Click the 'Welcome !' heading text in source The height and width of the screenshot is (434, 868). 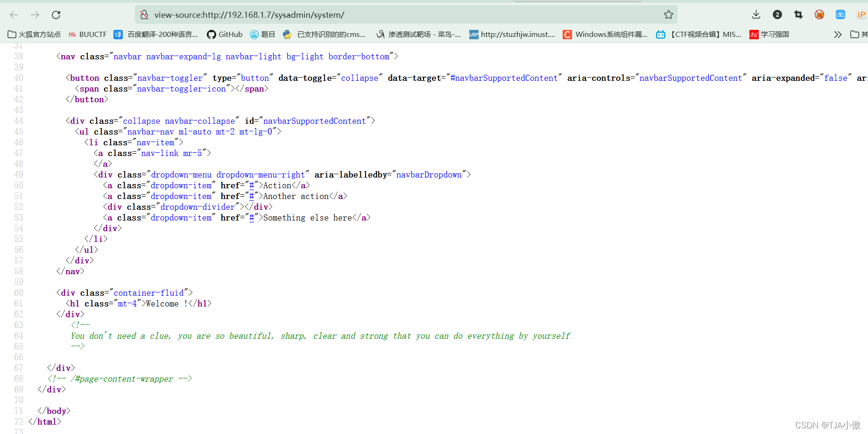[167, 304]
